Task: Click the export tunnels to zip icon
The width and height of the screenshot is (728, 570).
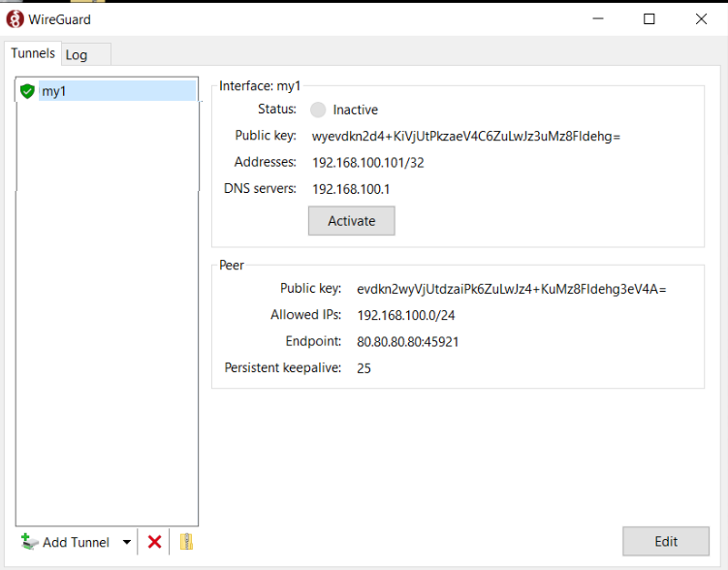Action: point(186,541)
